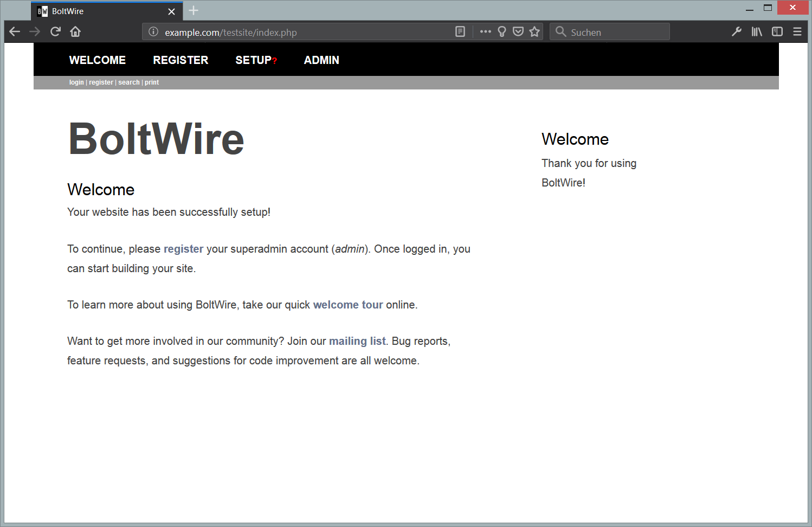Follow the register link in the paragraph
The image size is (812, 527).
pyautogui.click(x=183, y=249)
